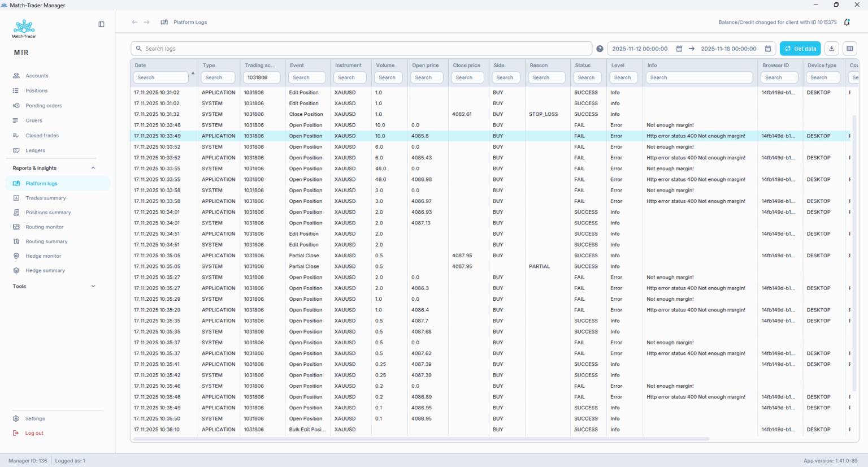This screenshot has width=868, height=467.
Task: Collapse the Reports & Insights section
Action: tap(93, 168)
